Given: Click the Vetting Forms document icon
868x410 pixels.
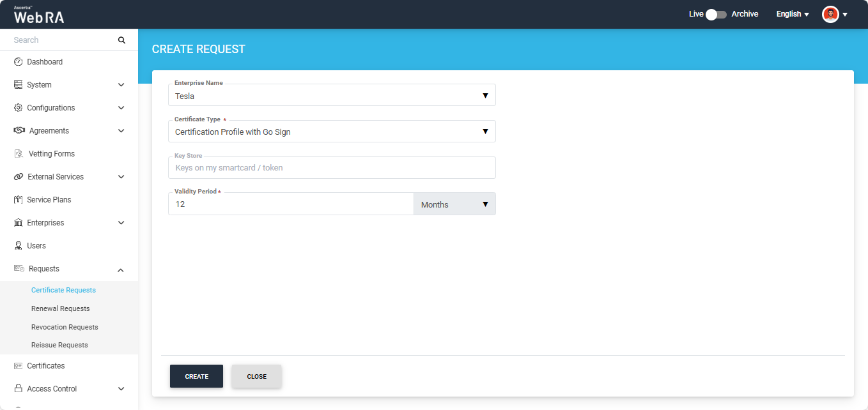Looking at the screenshot, I should pyautogui.click(x=19, y=154).
